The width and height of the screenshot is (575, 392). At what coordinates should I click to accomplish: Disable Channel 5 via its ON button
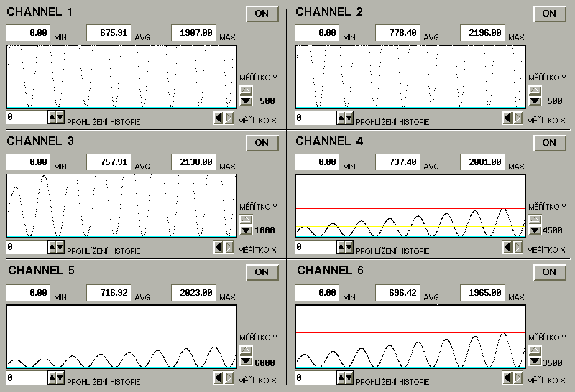[262, 272]
